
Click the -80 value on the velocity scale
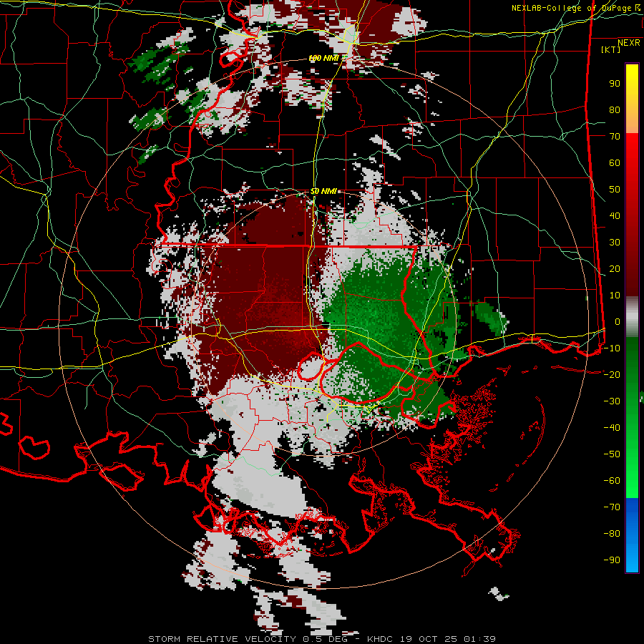pos(612,534)
